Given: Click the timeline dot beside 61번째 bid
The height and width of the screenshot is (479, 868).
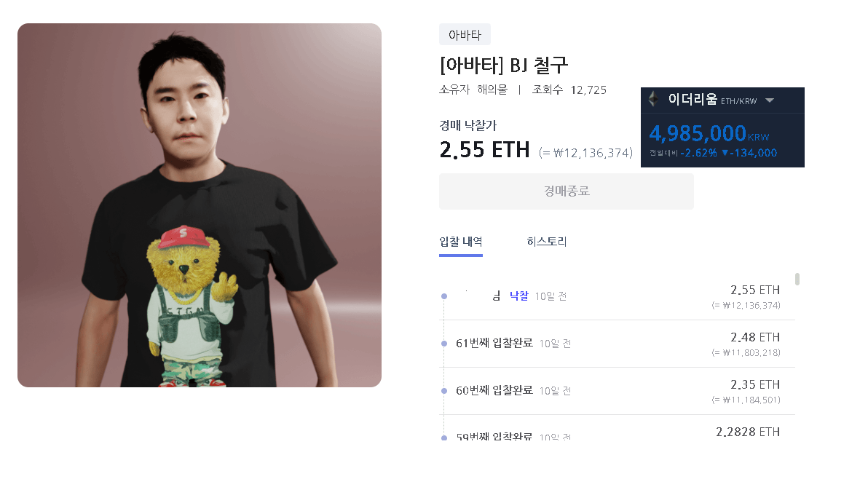Looking at the screenshot, I should (444, 344).
